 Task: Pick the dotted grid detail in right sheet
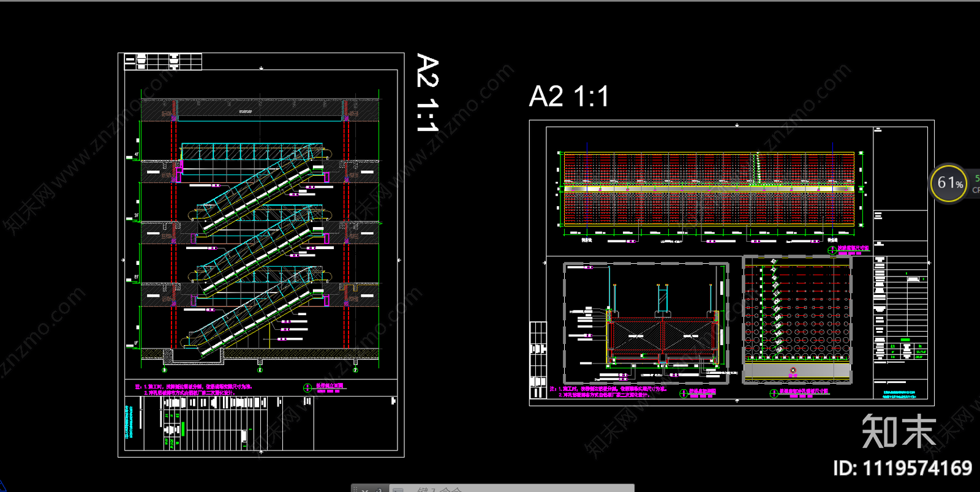tap(797, 320)
